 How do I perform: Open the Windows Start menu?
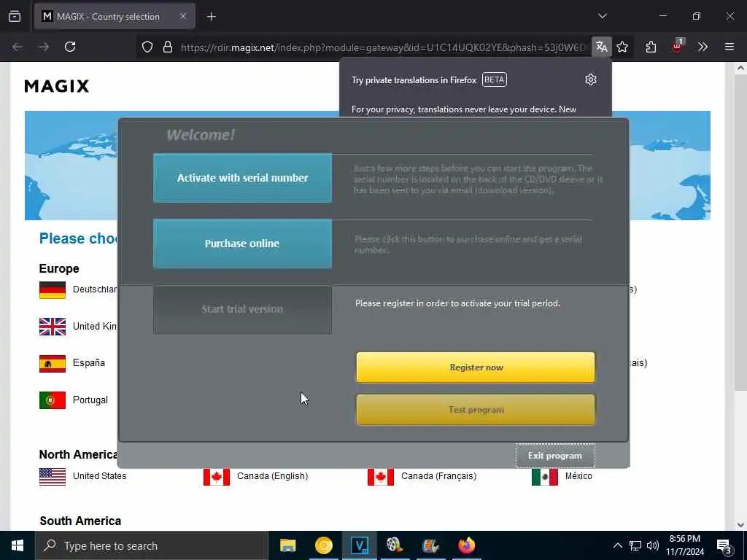pyautogui.click(x=18, y=545)
